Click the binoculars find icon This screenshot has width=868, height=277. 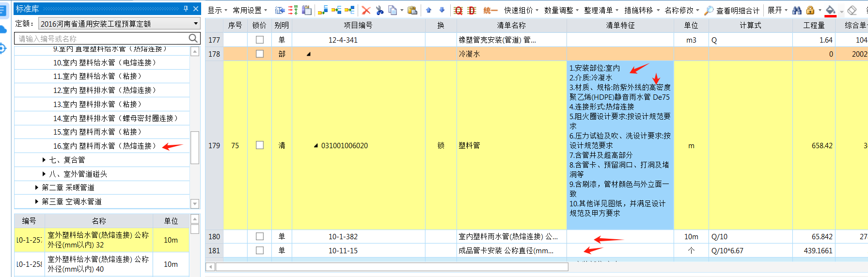coord(797,10)
